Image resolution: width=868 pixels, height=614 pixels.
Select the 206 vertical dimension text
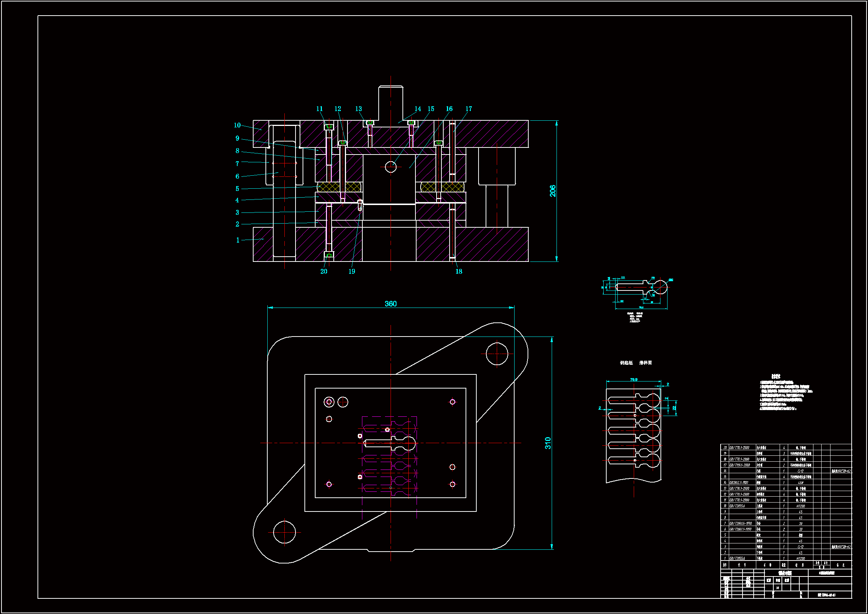point(553,191)
